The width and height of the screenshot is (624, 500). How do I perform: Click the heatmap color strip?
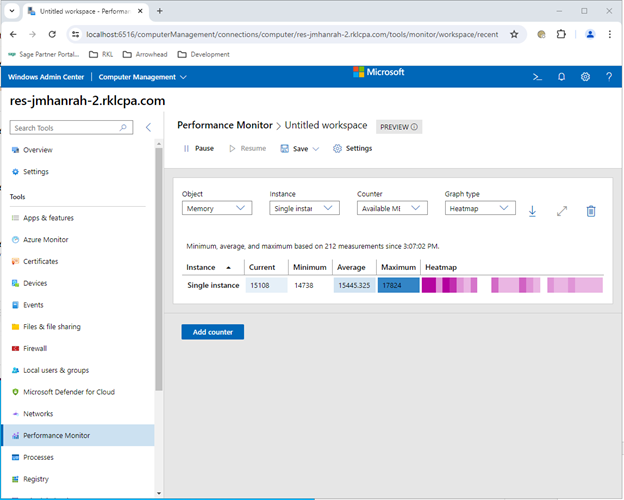coord(512,285)
